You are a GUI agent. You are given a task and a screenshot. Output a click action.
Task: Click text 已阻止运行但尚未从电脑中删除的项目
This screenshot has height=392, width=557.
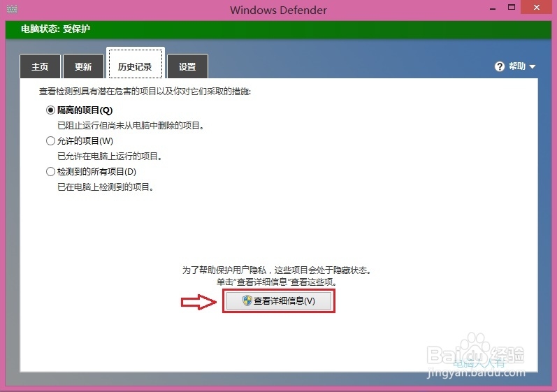click(x=131, y=126)
